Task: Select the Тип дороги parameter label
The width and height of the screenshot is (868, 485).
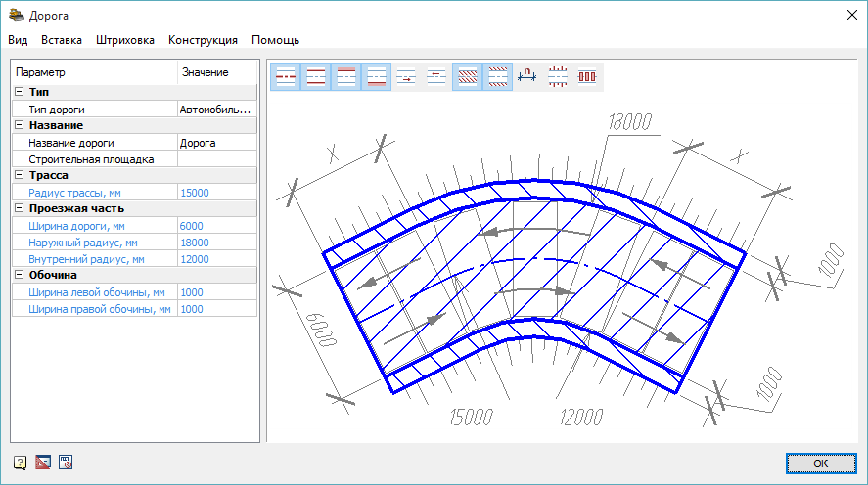Action: pyautogui.click(x=57, y=110)
